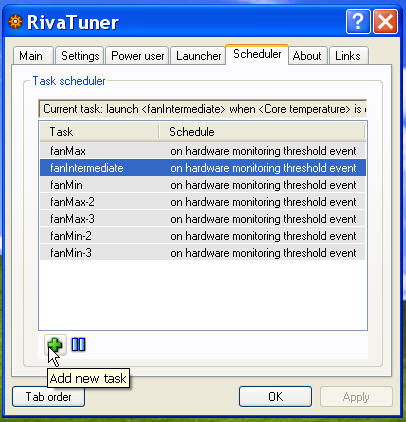Screen dimensions: 406x422
Task: Click schedule text of the fanMax-2 row
Action: [263, 202]
